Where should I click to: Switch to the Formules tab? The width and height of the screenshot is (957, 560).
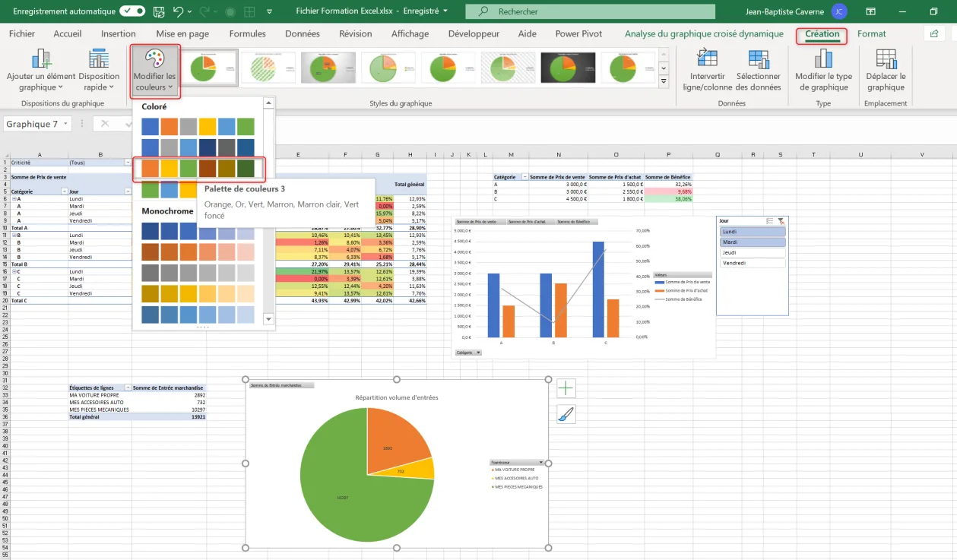pos(248,33)
